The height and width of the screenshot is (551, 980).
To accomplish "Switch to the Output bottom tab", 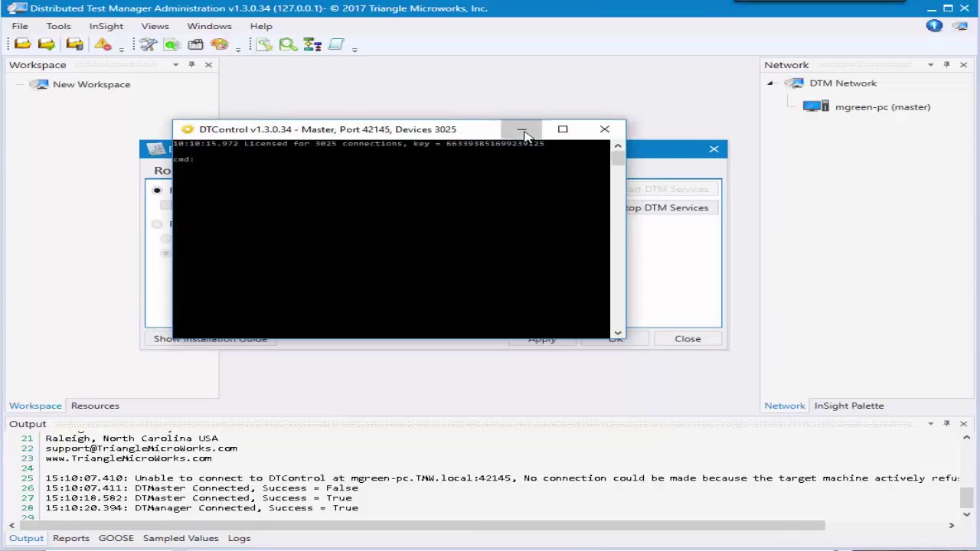I will point(26,538).
